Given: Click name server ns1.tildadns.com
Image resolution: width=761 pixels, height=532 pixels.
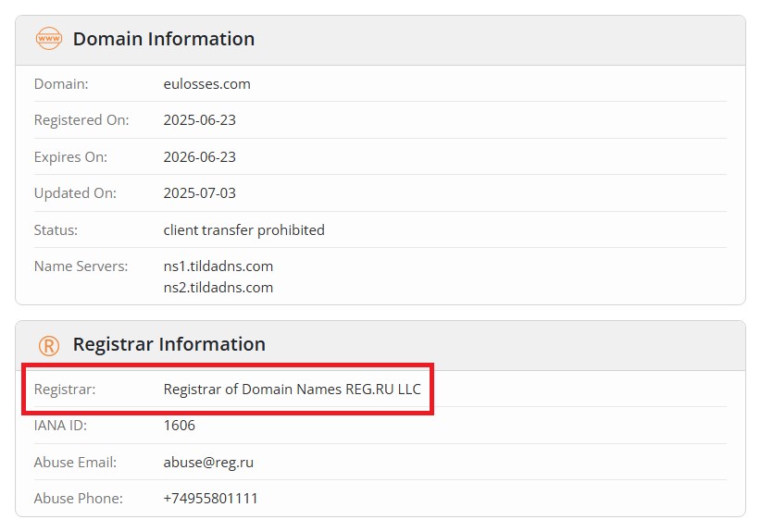Looking at the screenshot, I should coord(218,266).
